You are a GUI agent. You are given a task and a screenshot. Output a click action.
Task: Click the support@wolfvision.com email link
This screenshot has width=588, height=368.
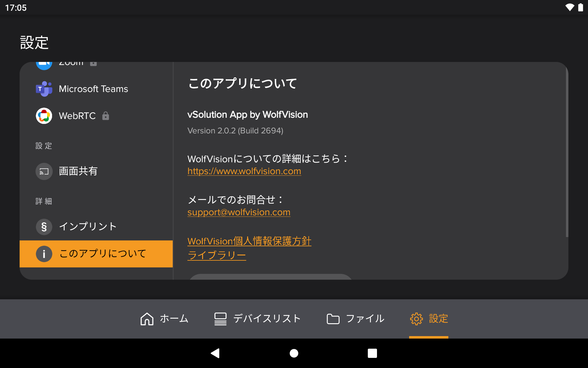pos(239,212)
